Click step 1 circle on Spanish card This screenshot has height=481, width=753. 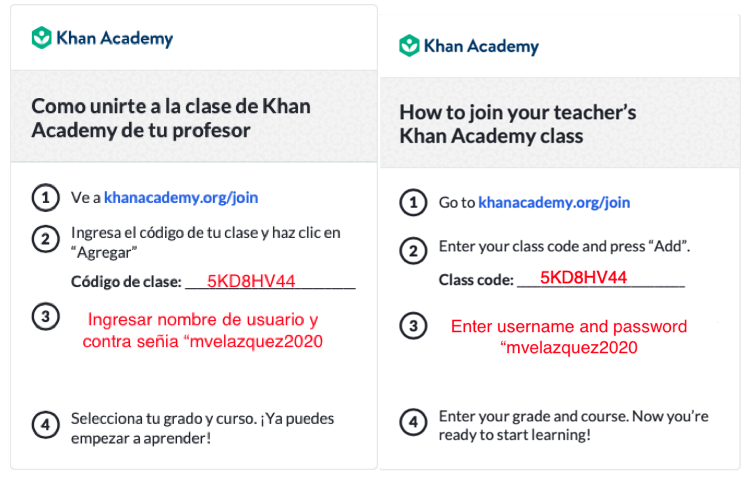pyautogui.click(x=45, y=198)
